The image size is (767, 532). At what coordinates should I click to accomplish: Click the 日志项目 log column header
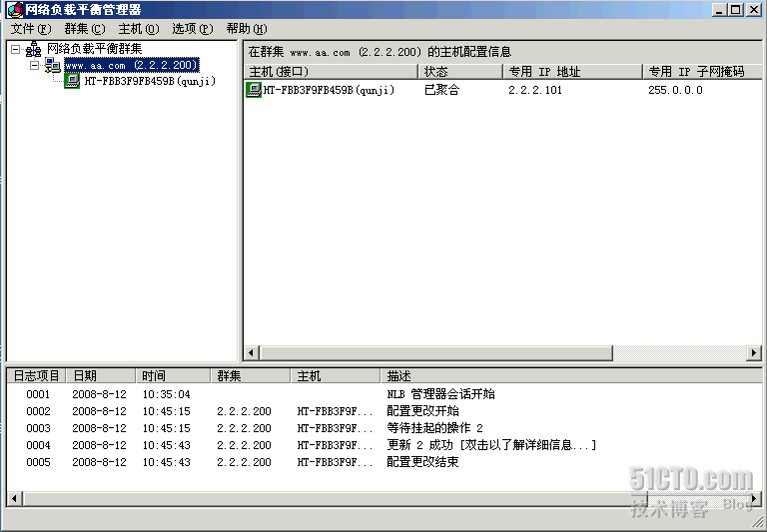pos(36,376)
